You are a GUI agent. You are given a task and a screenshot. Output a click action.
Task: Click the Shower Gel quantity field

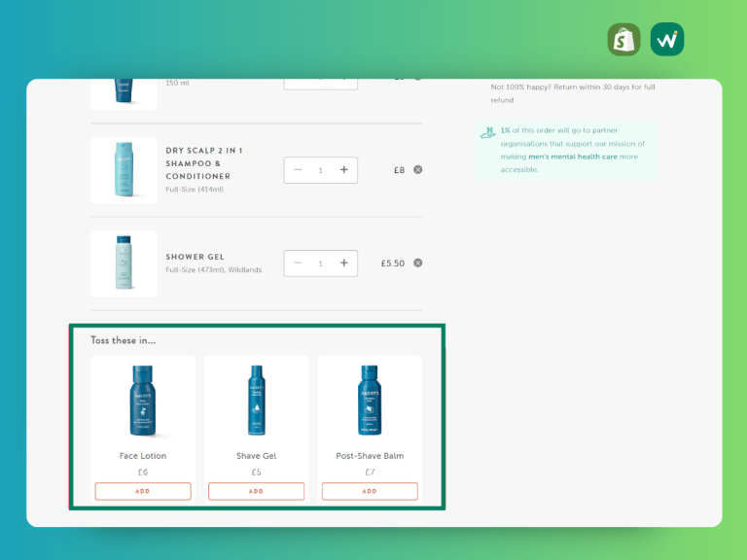(x=321, y=263)
